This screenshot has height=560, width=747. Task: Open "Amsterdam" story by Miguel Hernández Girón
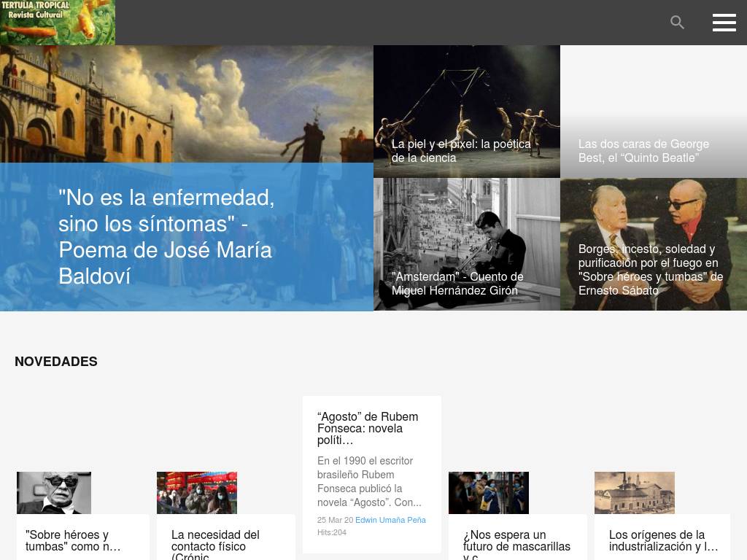[x=457, y=283]
